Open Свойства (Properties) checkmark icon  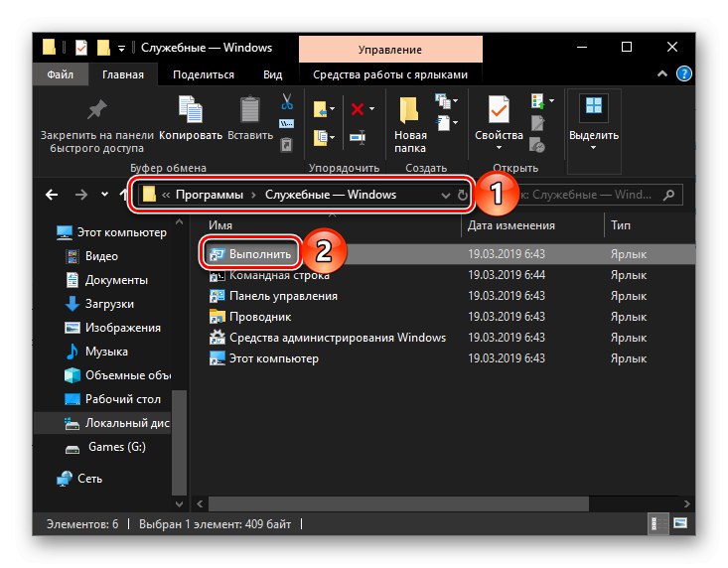click(499, 109)
